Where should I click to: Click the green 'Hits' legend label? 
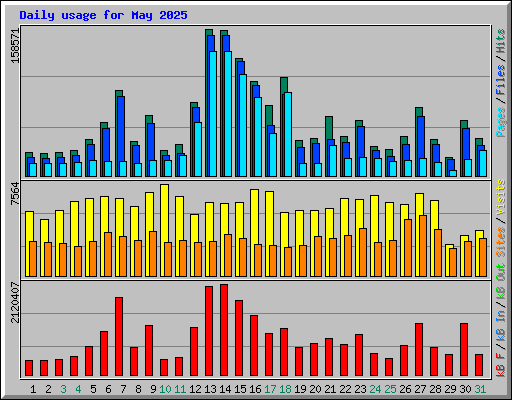click(x=501, y=41)
